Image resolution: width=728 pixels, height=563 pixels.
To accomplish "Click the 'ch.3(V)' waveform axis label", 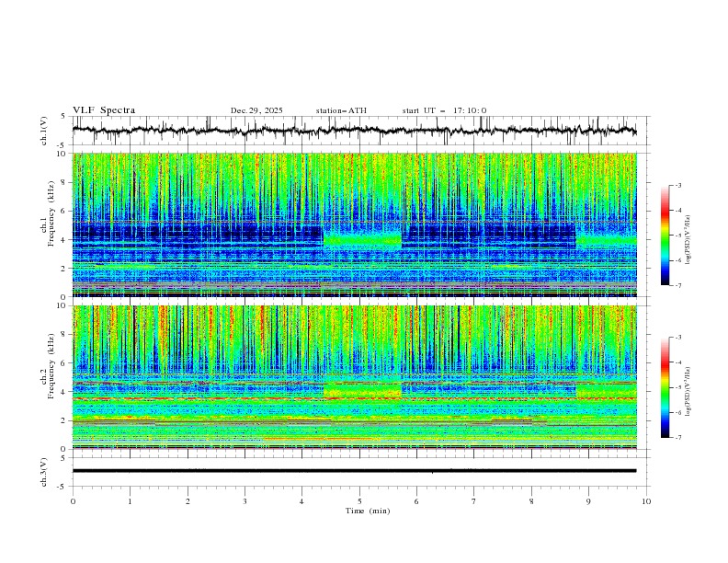I will [x=43, y=472].
